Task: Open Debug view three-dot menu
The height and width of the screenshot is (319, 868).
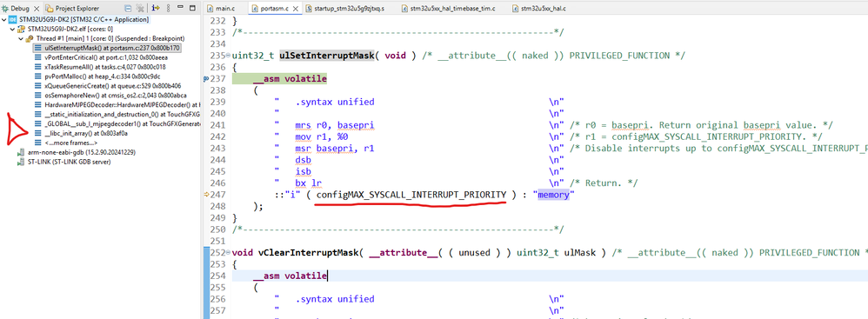Action: point(168,9)
